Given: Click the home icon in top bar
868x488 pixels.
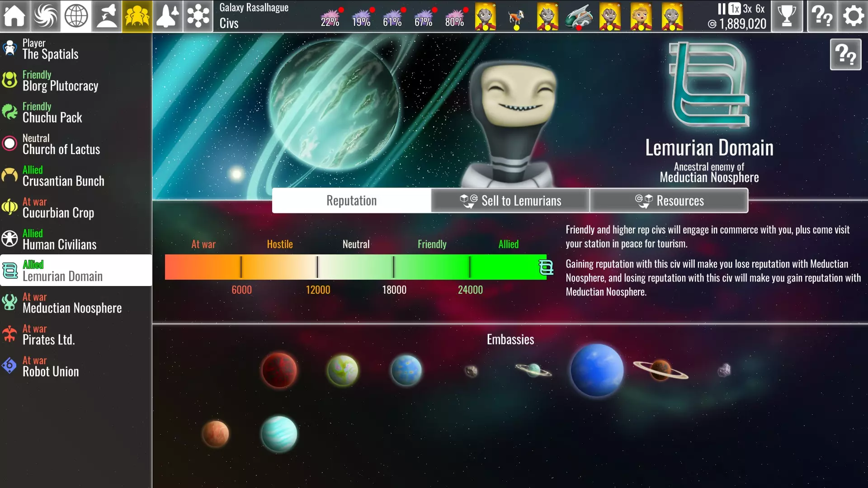Looking at the screenshot, I should pyautogui.click(x=15, y=16).
